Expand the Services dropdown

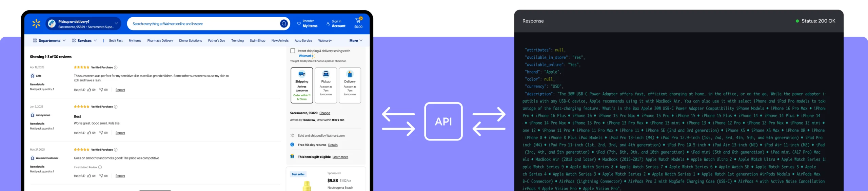84,41
